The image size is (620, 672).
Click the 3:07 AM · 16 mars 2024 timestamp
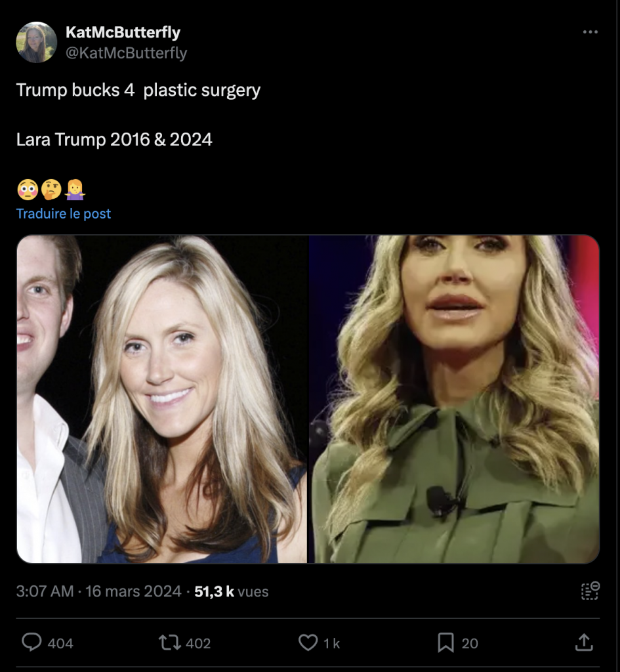click(98, 591)
